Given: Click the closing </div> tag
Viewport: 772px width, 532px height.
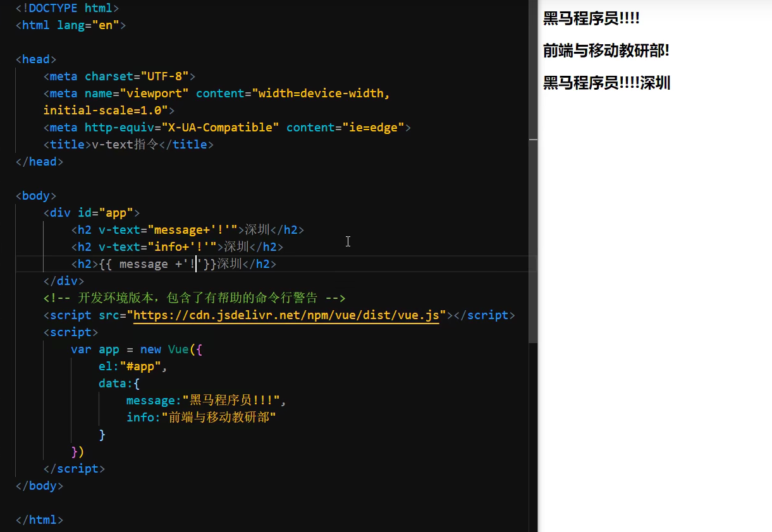Looking at the screenshot, I should [64, 281].
